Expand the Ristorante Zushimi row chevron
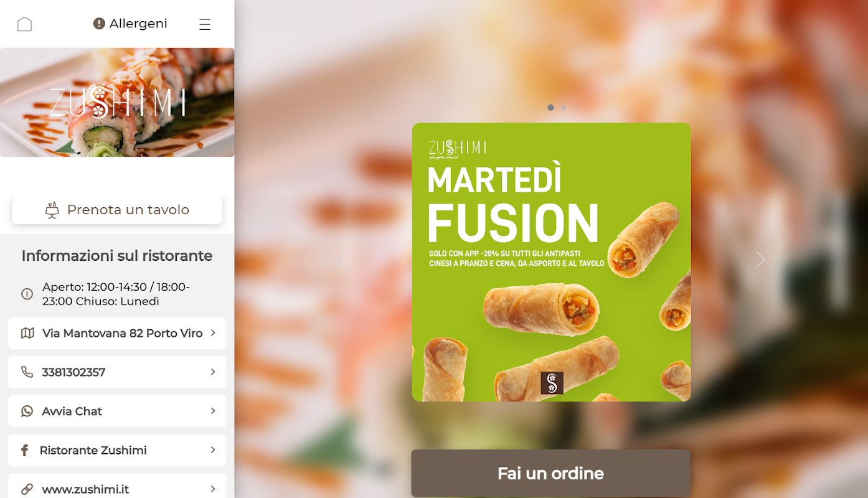The width and height of the screenshot is (868, 498). [213, 450]
